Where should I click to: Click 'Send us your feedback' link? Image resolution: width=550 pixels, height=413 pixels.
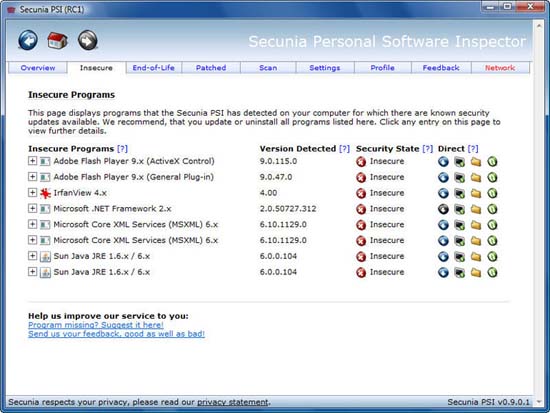click(116, 334)
